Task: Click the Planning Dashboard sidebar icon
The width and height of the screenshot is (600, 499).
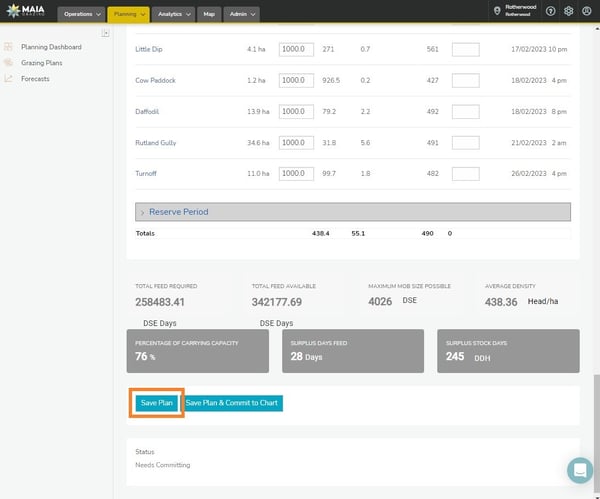Action: click(9, 47)
